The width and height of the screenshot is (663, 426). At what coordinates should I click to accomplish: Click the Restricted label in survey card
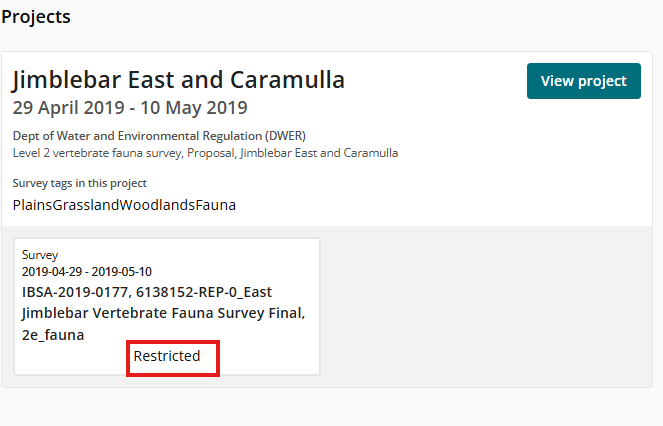(167, 356)
